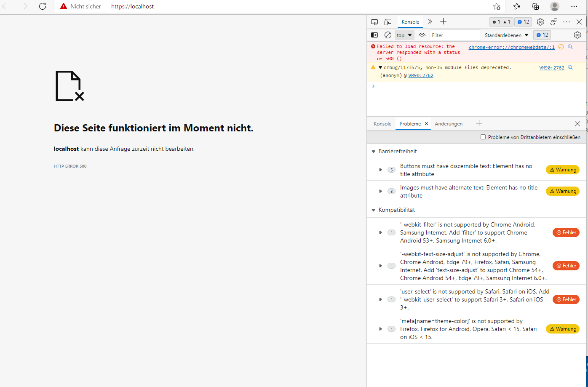Screen dimensions: 588x387
Task: Reload the localhost page
Action: (43, 6)
